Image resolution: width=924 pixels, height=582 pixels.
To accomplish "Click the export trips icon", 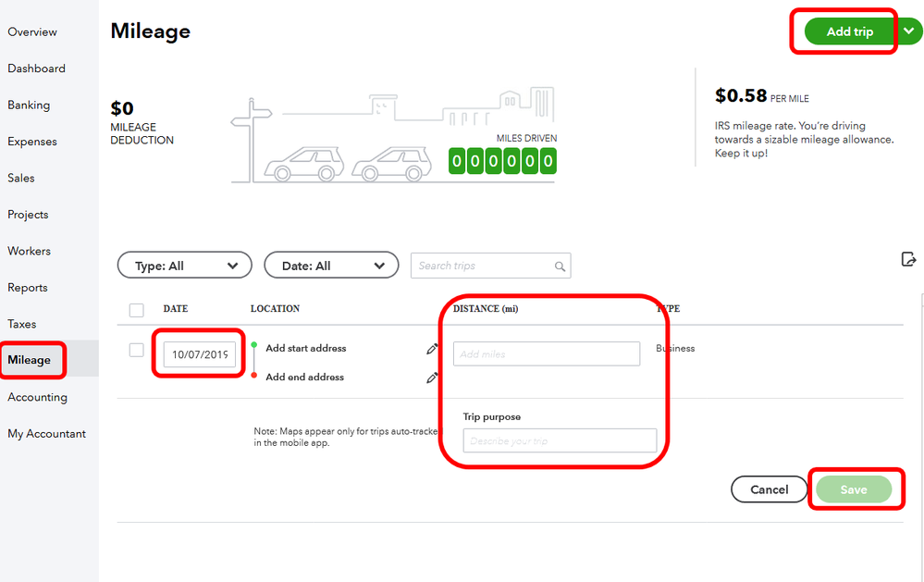I will [x=908, y=259].
